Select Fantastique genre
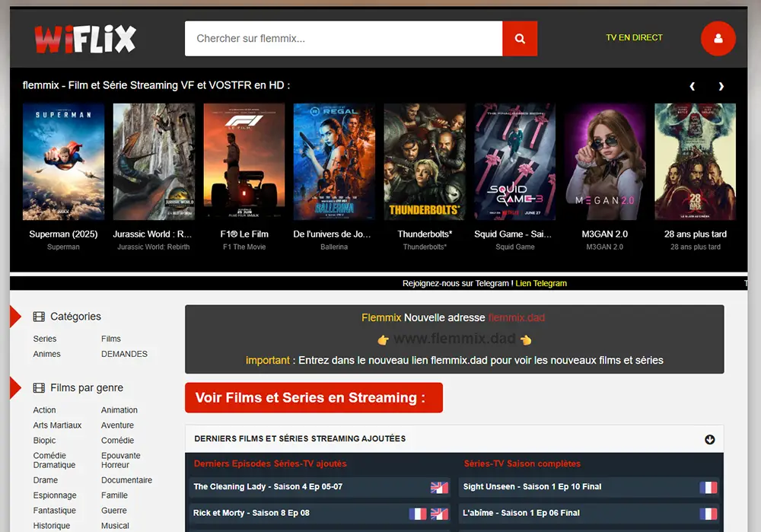The height and width of the screenshot is (532, 761). point(54,511)
